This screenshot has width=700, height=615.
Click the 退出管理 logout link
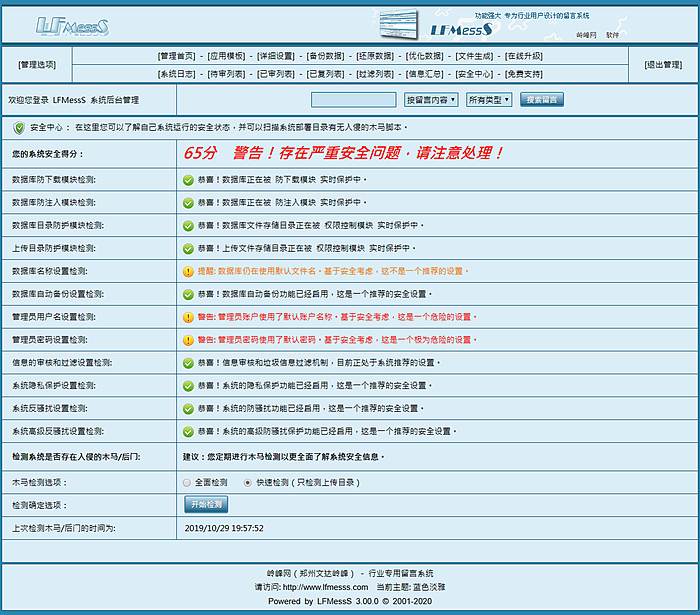tap(663, 65)
